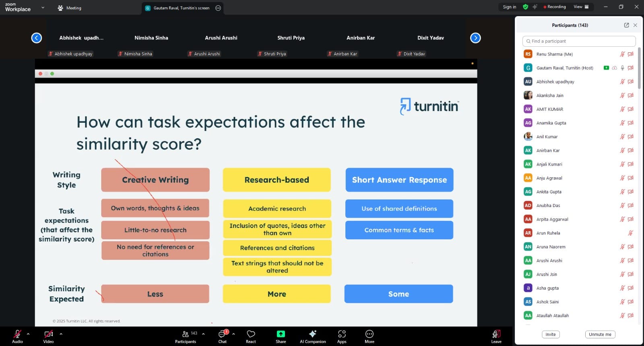Click the encryption shield icon
This screenshot has width=644, height=346.
point(525,7)
